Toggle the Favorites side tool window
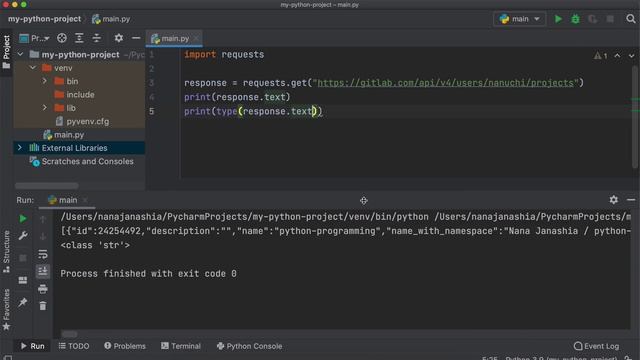Viewport: 640px width, 360px height. click(x=6, y=309)
